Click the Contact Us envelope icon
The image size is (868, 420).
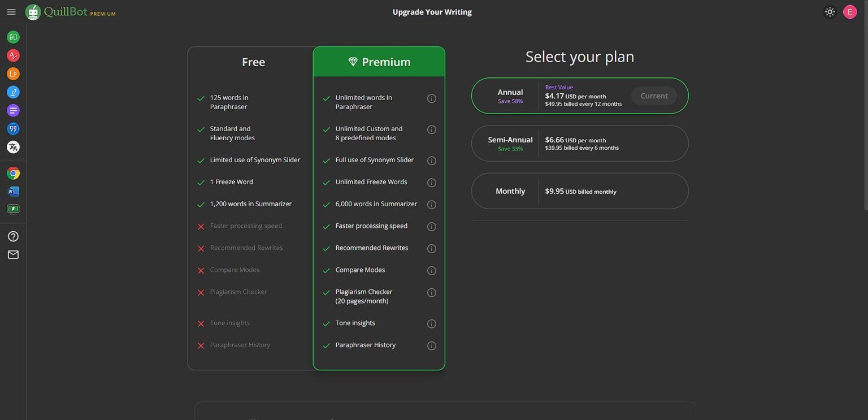(x=13, y=255)
